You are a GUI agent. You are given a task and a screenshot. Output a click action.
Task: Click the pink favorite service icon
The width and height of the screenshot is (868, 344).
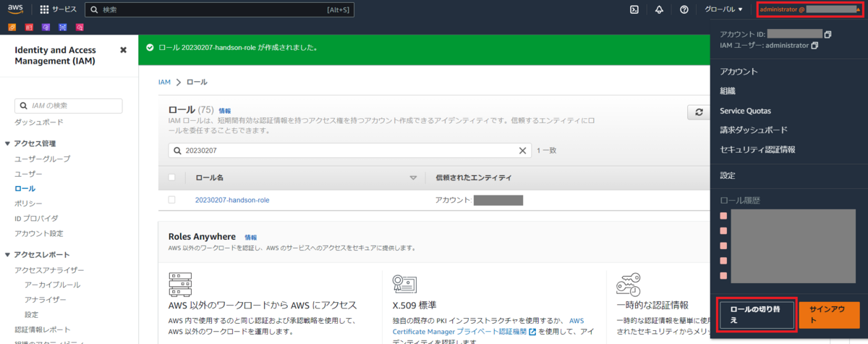[80, 27]
